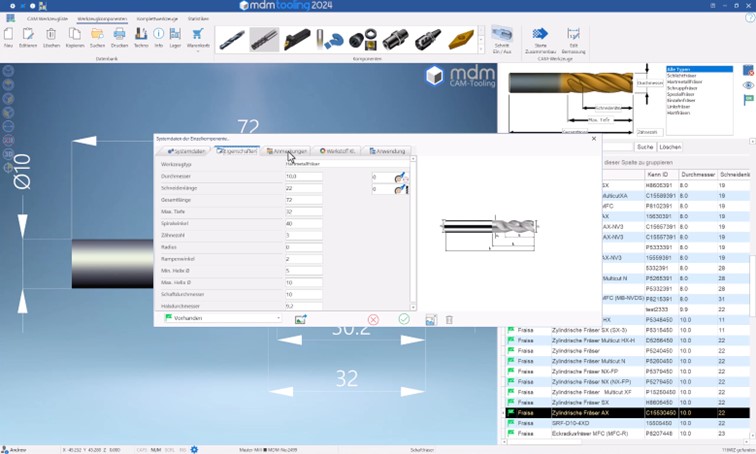
Task: Select the tool holder adapter component icon
Action: coord(395,40)
